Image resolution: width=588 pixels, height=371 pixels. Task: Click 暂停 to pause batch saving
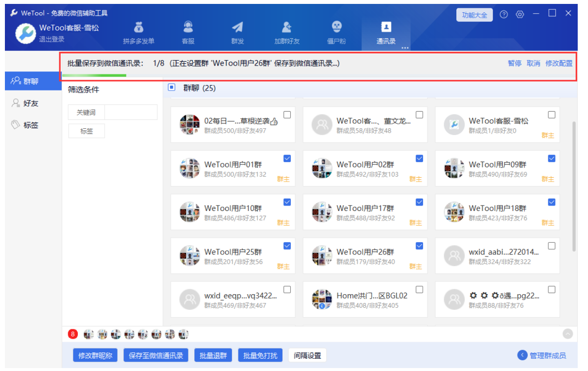tap(515, 64)
